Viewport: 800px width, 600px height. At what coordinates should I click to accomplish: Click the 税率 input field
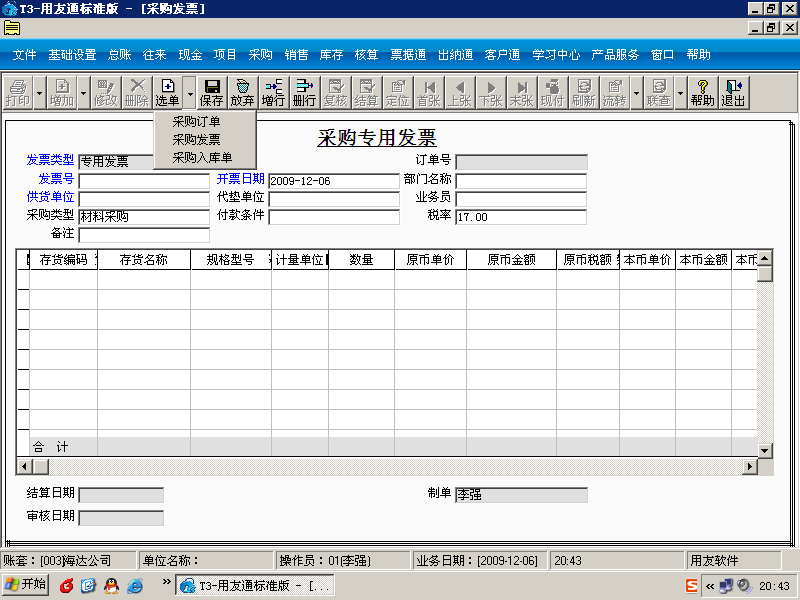[x=521, y=217]
